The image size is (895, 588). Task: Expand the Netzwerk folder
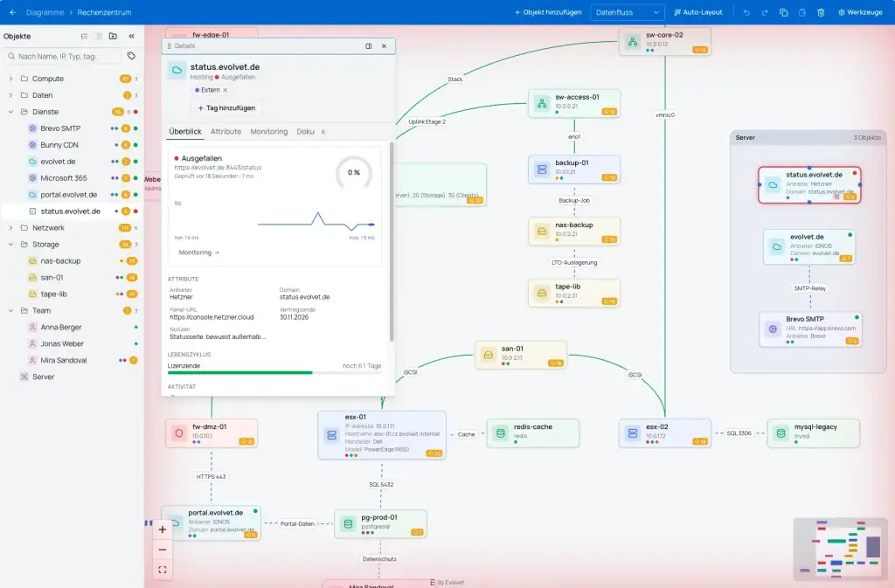click(x=10, y=227)
